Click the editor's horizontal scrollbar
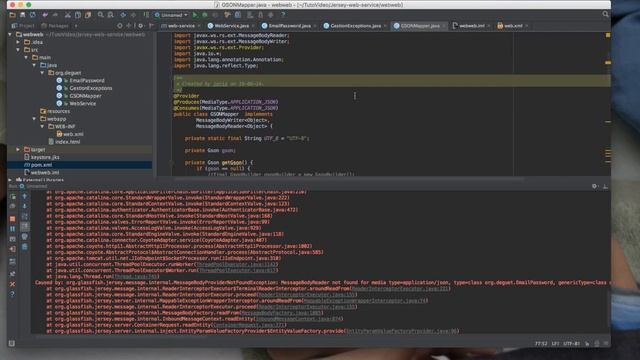 coord(349,178)
